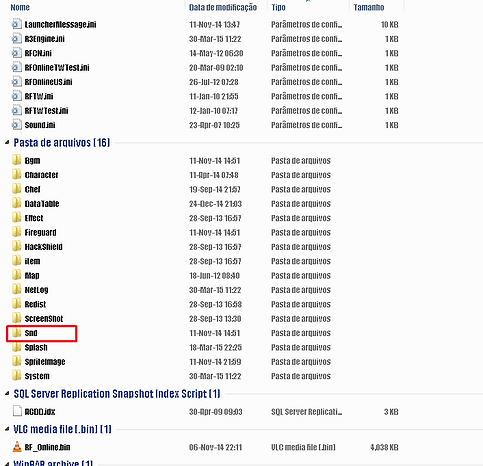Click date 11-Apr-14 07:48 of Character
The image size is (483, 466).
pos(214,175)
